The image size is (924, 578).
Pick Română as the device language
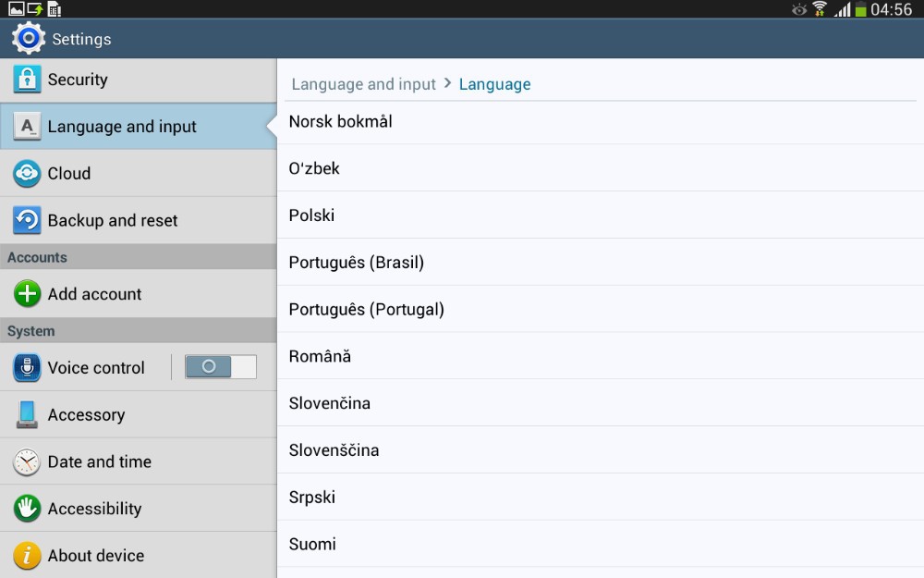pos(320,356)
